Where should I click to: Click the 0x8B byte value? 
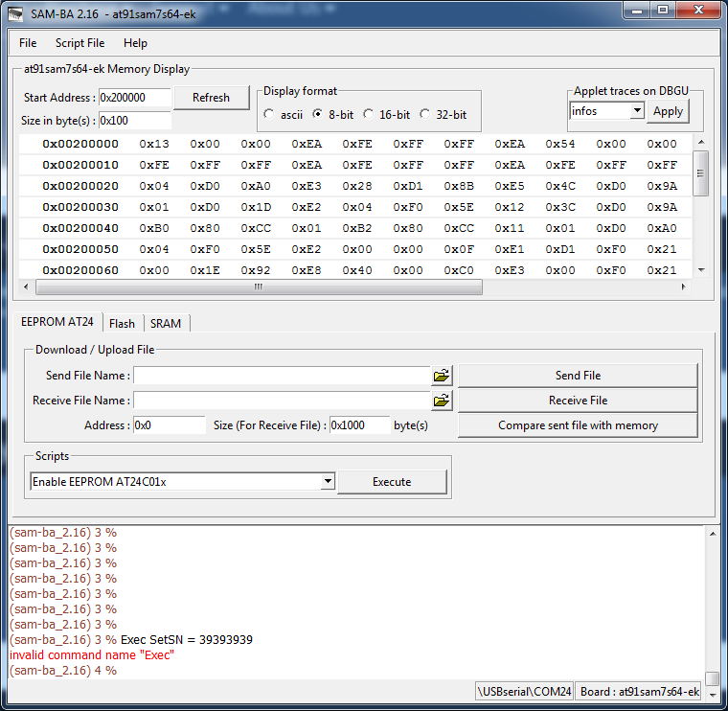click(x=459, y=186)
